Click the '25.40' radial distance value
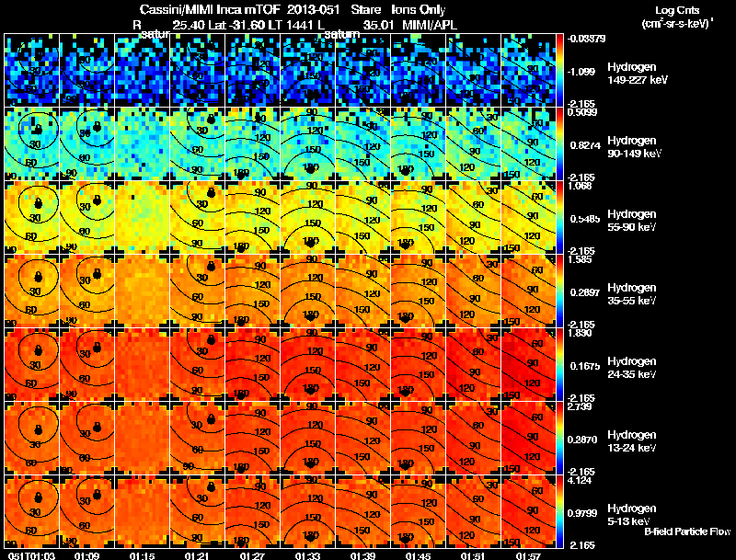The width and height of the screenshot is (736, 560). (189, 25)
